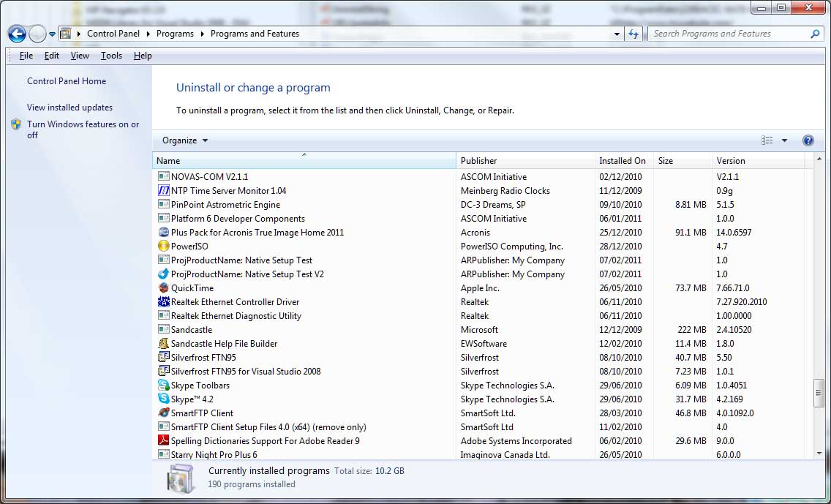Select Realtek Ethernet Controller Driver icon
This screenshot has height=504, width=831.
[x=164, y=302]
